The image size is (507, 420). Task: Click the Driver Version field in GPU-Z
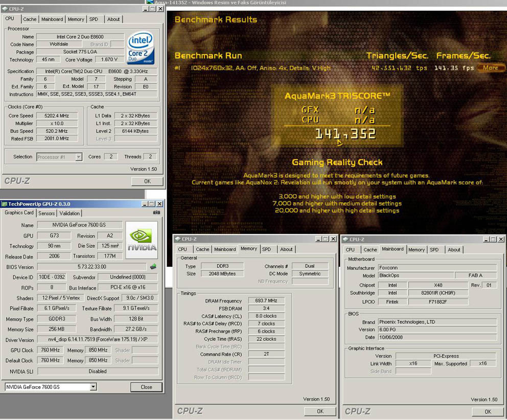[98, 340]
